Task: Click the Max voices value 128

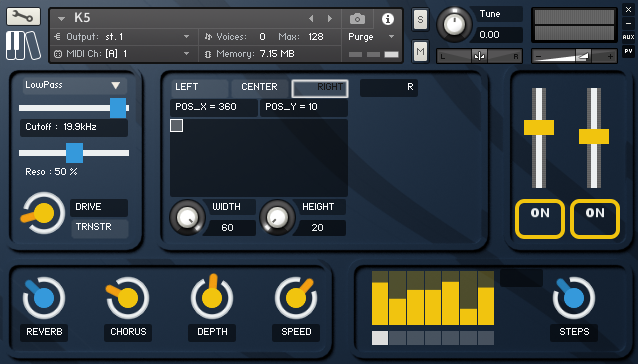Action: tap(316, 37)
